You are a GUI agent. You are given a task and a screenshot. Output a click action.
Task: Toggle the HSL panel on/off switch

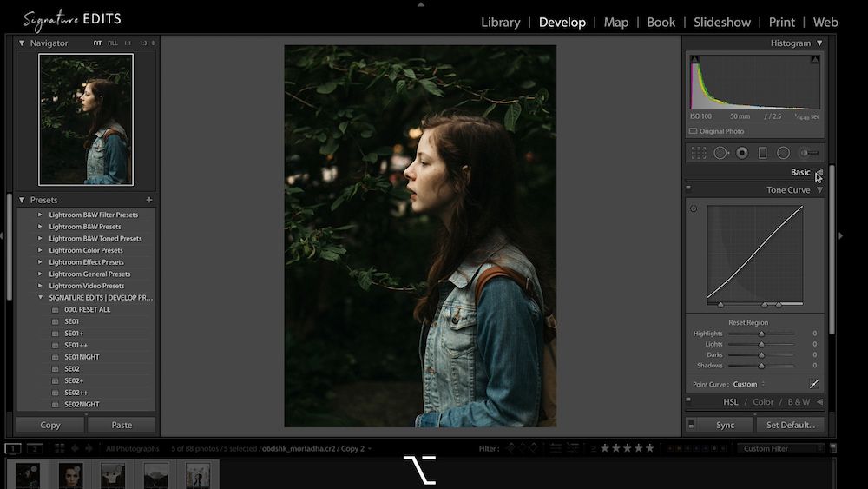[688, 401]
